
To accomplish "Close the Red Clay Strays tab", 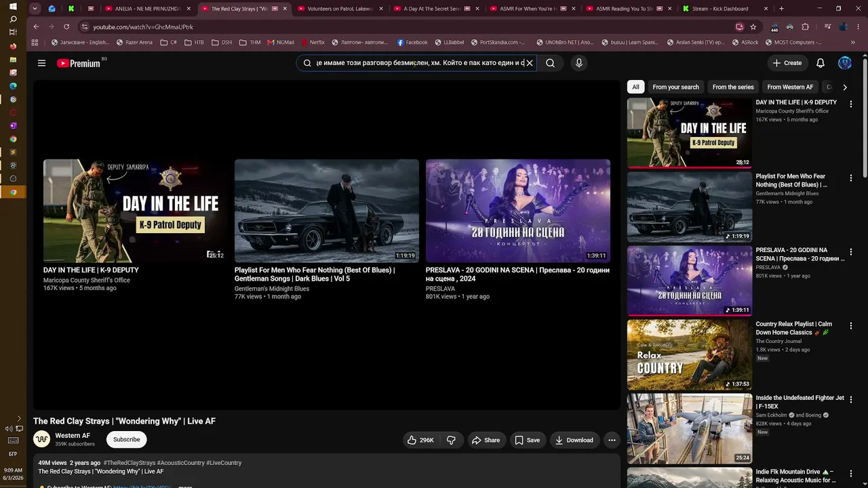I will point(285,9).
